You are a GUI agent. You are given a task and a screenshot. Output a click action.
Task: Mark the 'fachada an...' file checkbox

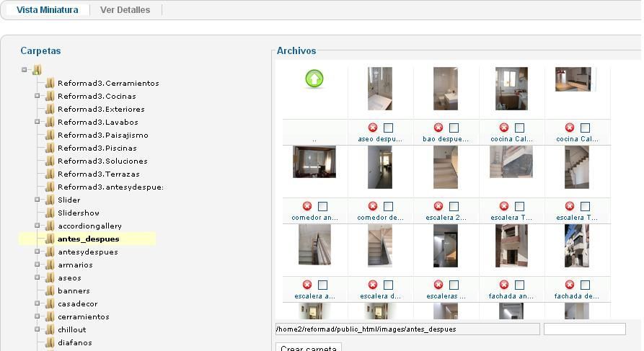click(519, 285)
